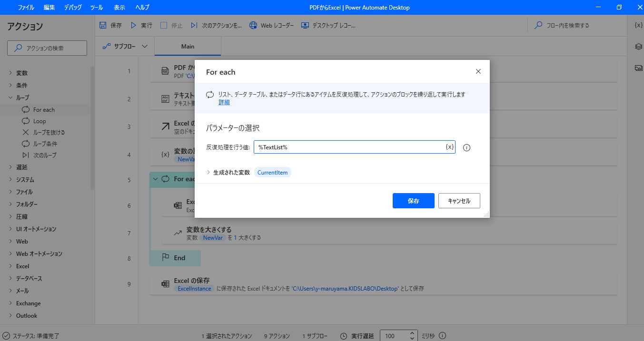Expand the フォルダー category
Screen dimensions: 644x341
pos(10,204)
